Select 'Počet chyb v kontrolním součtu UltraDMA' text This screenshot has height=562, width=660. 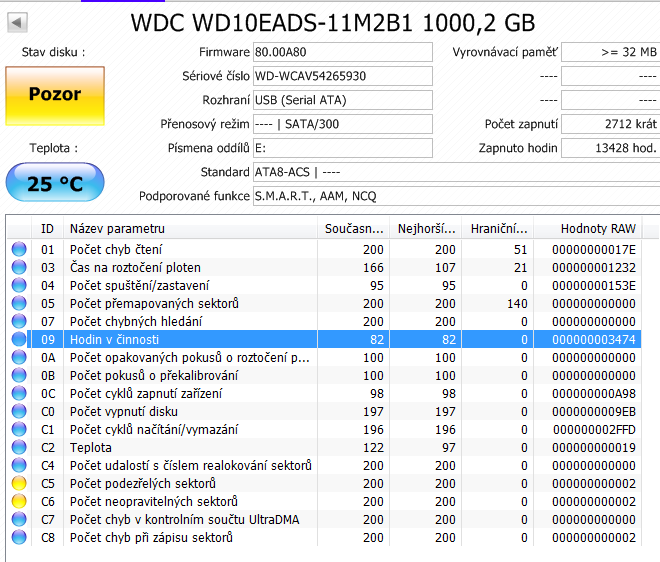click(185, 519)
